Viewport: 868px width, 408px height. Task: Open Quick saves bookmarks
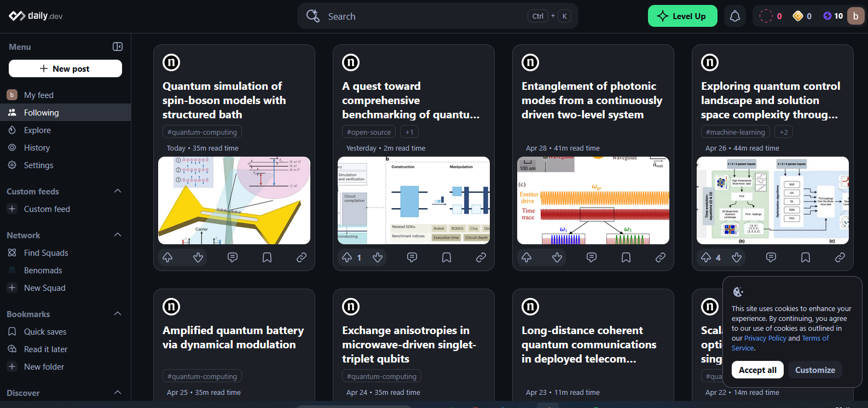click(x=66, y=331)
